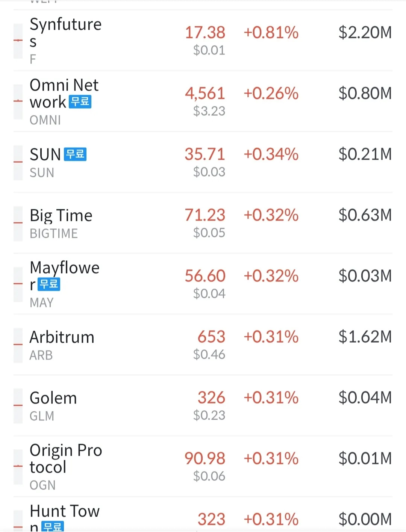Tap the 무료 badge on Hunt Town
This screenshot has width=406, height=532.
click(x=52, y=526)
